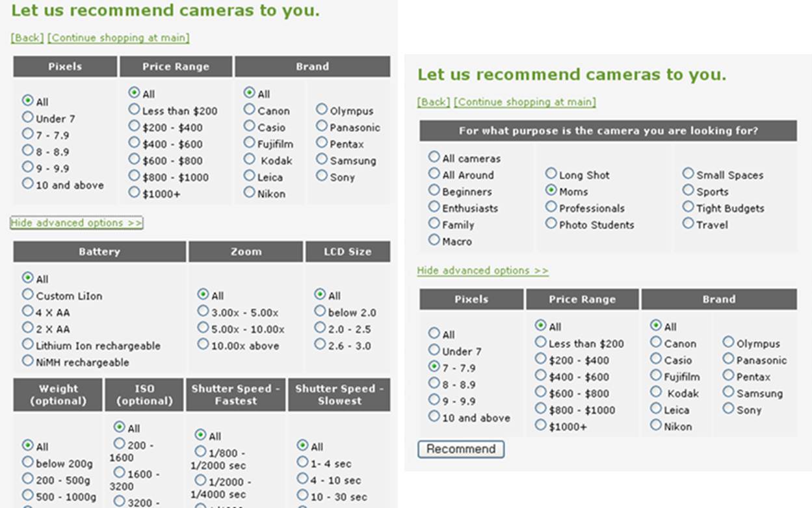The image size is (812, 508).
Task: Pick weight '500 - 1000g' radio
Action: [27, 496]
